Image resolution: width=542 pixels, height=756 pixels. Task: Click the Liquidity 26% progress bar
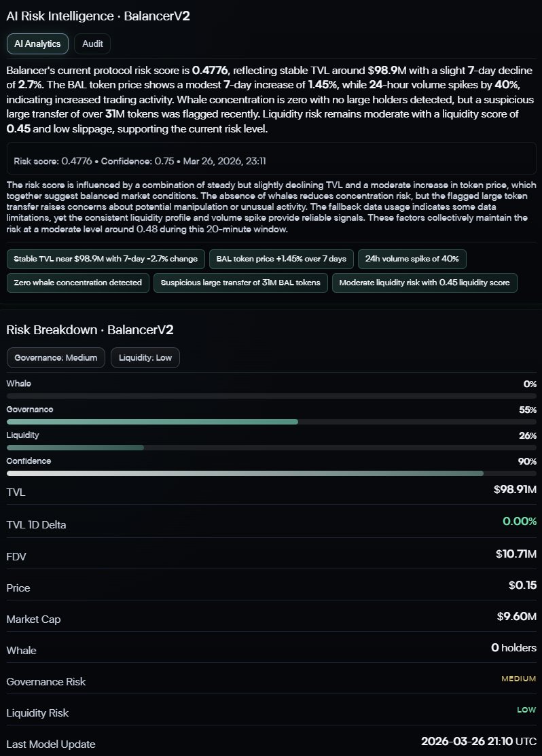(x=272, y=448)
